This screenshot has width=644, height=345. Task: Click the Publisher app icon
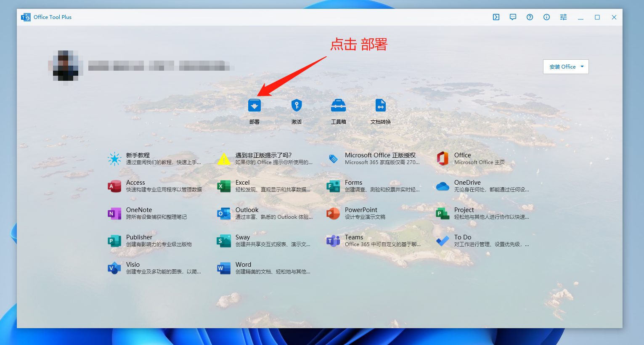click(x=114, y=241)
